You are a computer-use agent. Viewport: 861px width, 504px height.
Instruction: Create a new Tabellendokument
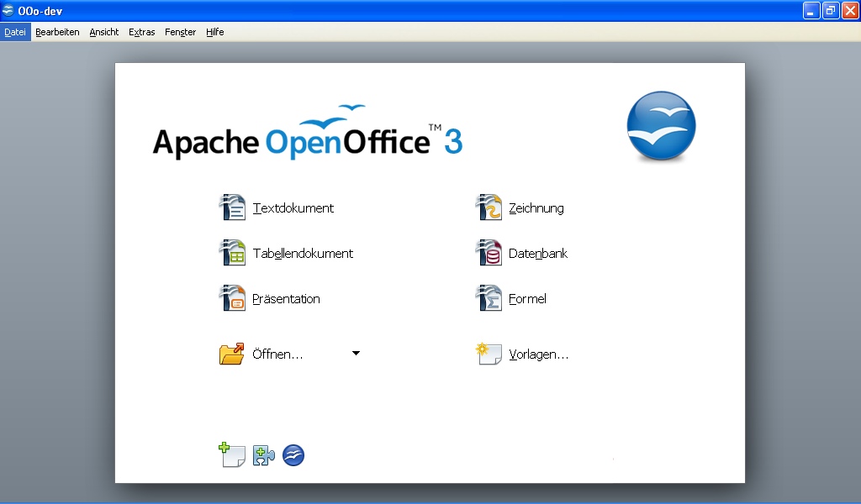pyautogui.click(x=303, y=254)
